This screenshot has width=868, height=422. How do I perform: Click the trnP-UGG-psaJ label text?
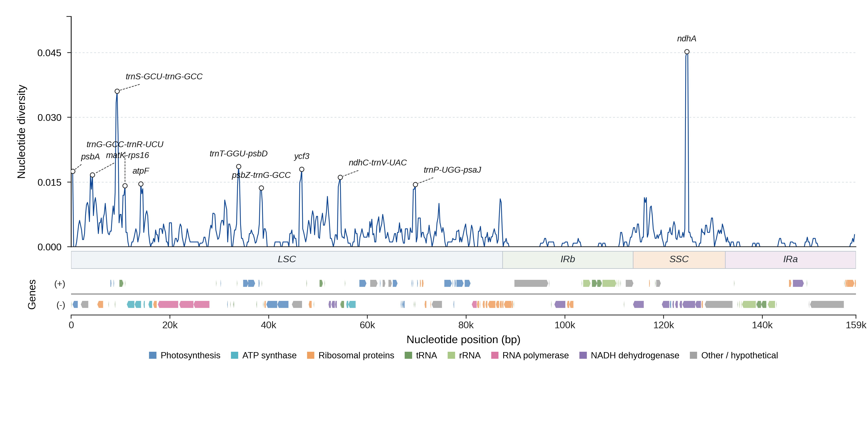coord(452,170)
